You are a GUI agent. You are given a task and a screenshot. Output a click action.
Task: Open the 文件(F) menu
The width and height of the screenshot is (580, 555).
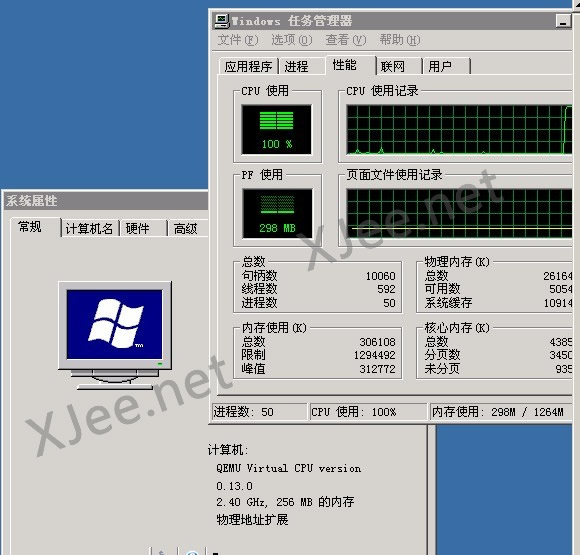tap(238, 40)
